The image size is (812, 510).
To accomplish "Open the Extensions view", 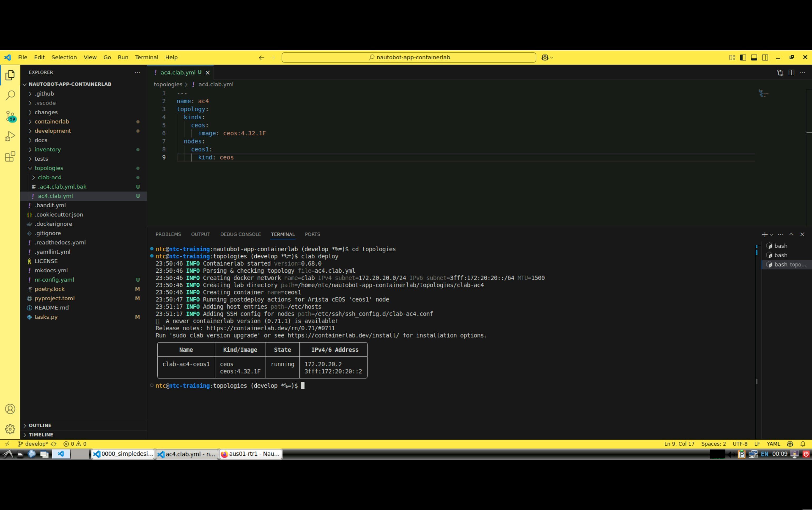I will tap(10, 156).
